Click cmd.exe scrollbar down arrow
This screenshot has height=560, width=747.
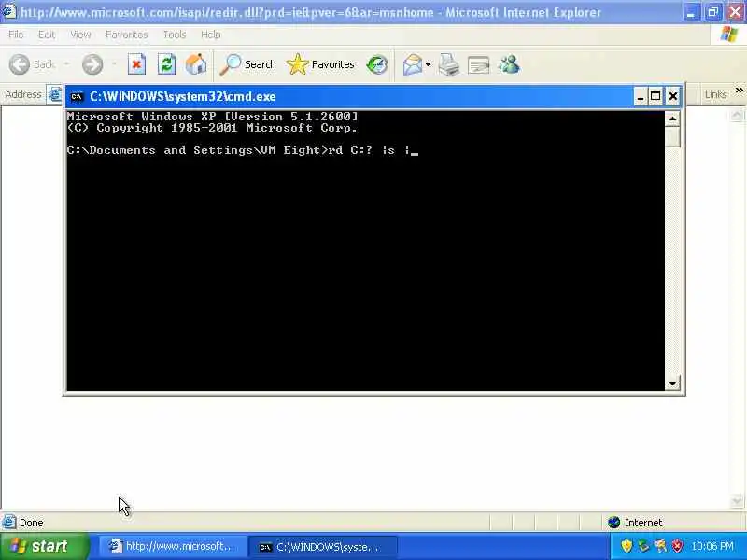672,383
